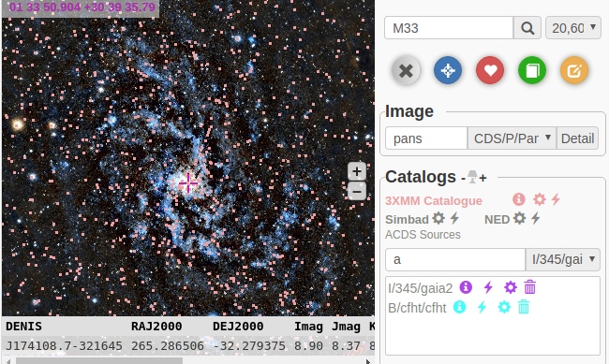
Task: Click the green copy round button
Action: 532,70
